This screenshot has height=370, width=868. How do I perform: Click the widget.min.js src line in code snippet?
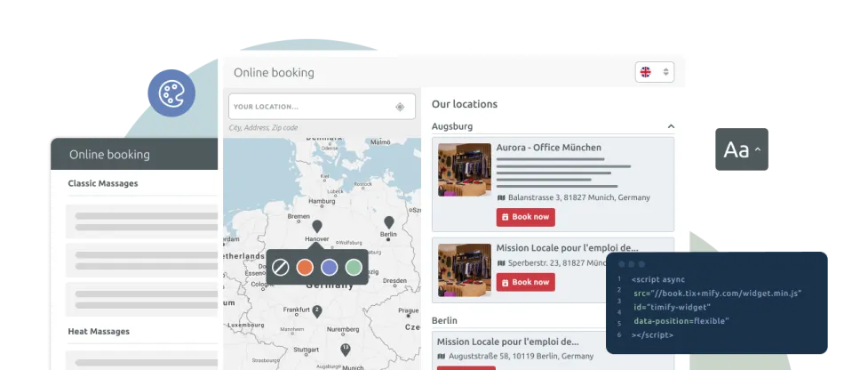point(718,294)
